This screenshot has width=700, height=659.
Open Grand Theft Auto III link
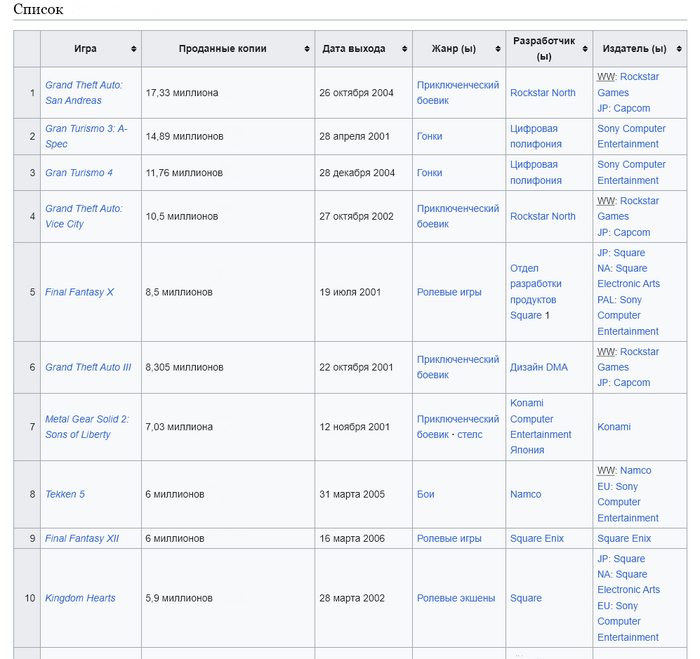click(88, 367)
